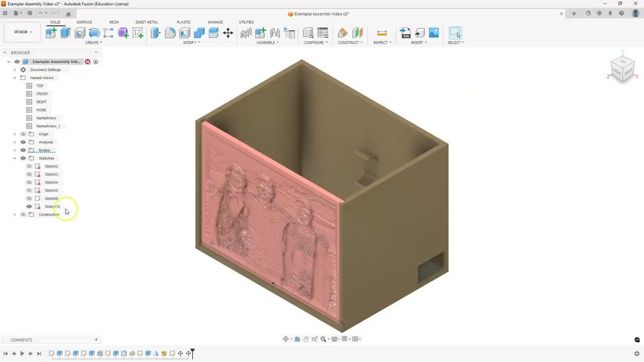Open the Pan hand navigation tool
Screen dimensions: 644x362
point(306,339)
